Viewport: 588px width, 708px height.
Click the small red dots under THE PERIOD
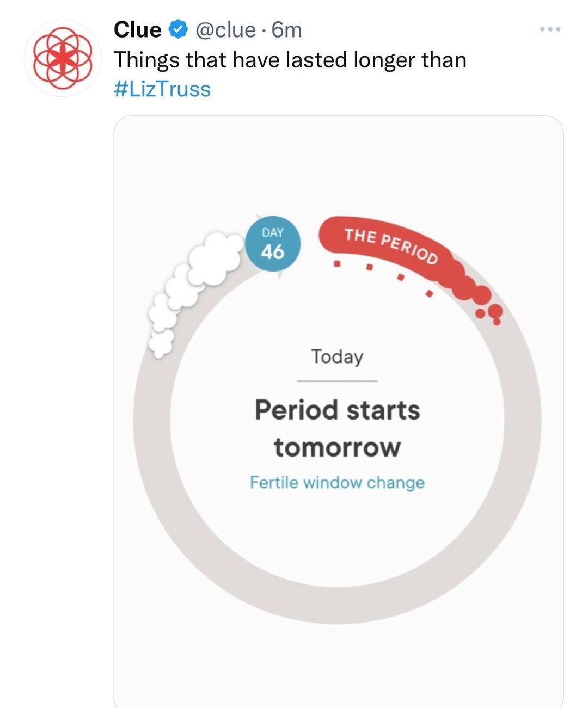[x=384, y=273]
